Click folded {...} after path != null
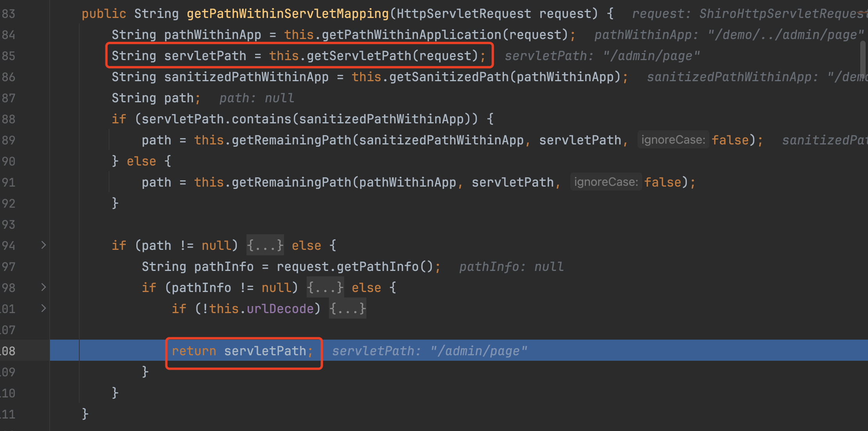The image size is (868, 431). [x=265, y=246]
